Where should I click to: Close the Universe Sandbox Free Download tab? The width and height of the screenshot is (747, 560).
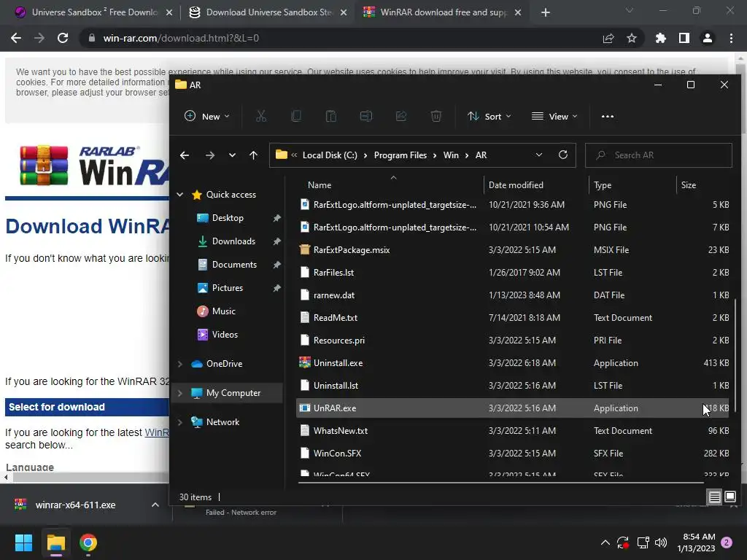[169, 12]
